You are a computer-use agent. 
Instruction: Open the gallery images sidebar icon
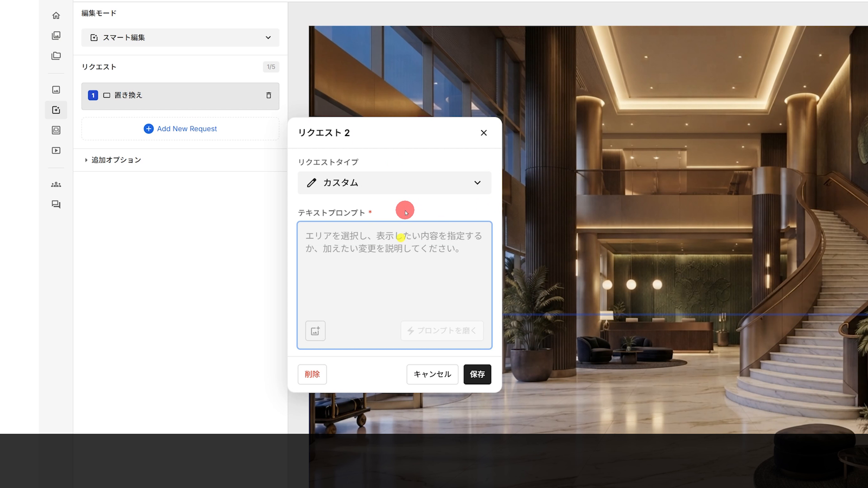(56, 35)
